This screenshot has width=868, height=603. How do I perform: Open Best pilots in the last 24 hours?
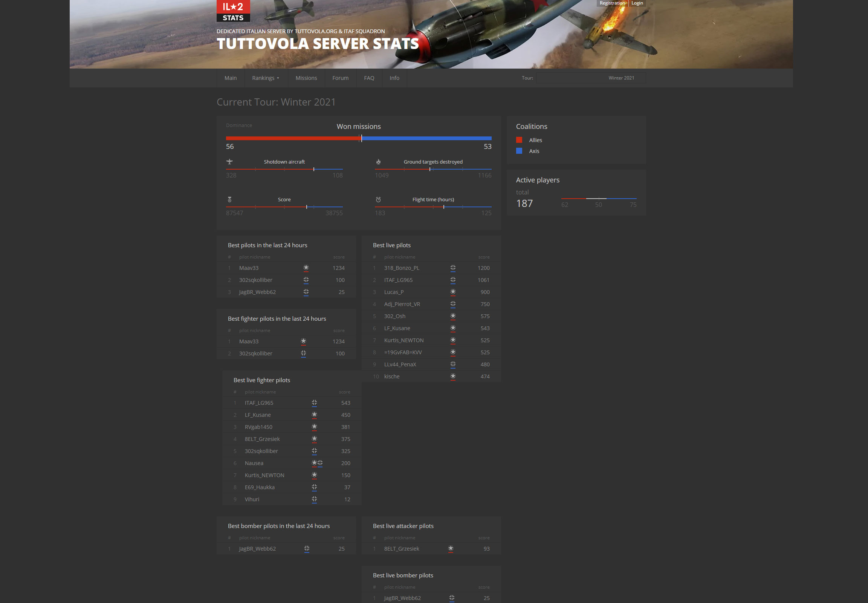(267, 245)
